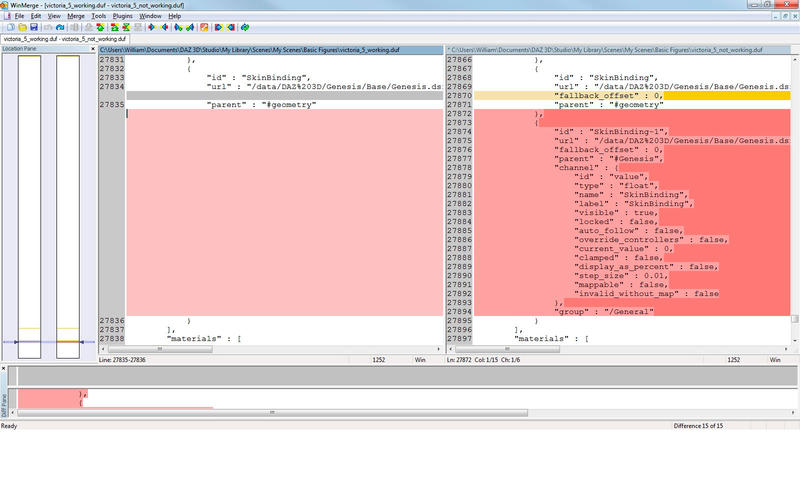Go to Previous Difference with green arrow
This screenshot has width=800, height=500.
(x=101, y=27)
